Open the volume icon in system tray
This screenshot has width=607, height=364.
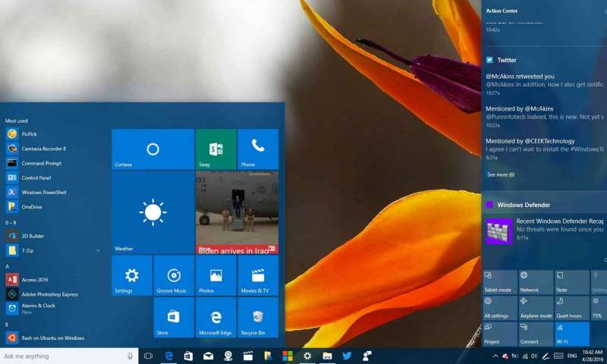535,356
